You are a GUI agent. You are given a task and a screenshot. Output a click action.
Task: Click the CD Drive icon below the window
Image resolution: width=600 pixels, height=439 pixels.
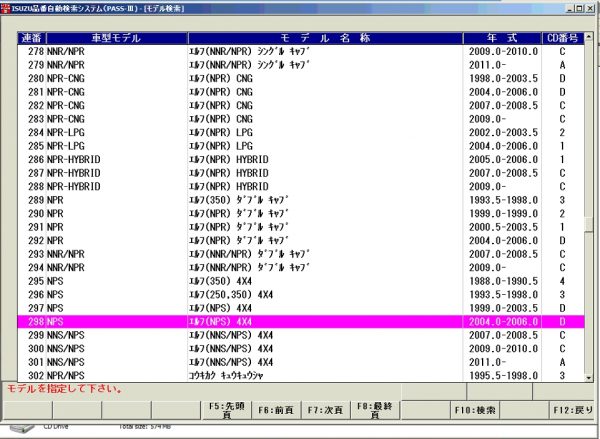click(x=22, y=428)
